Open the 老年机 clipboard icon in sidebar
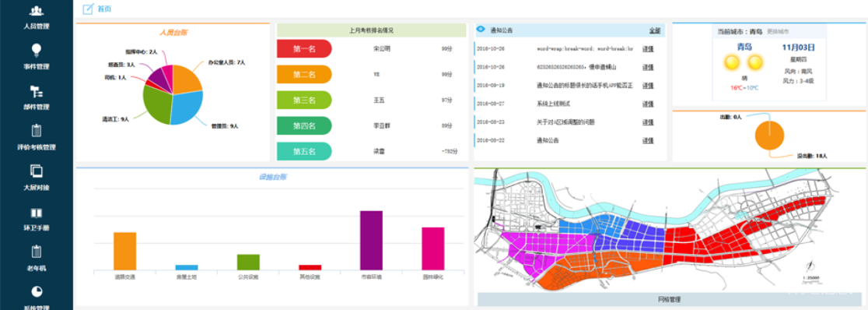The height and width of the screenshot is (310, 868). coord(37,252)
